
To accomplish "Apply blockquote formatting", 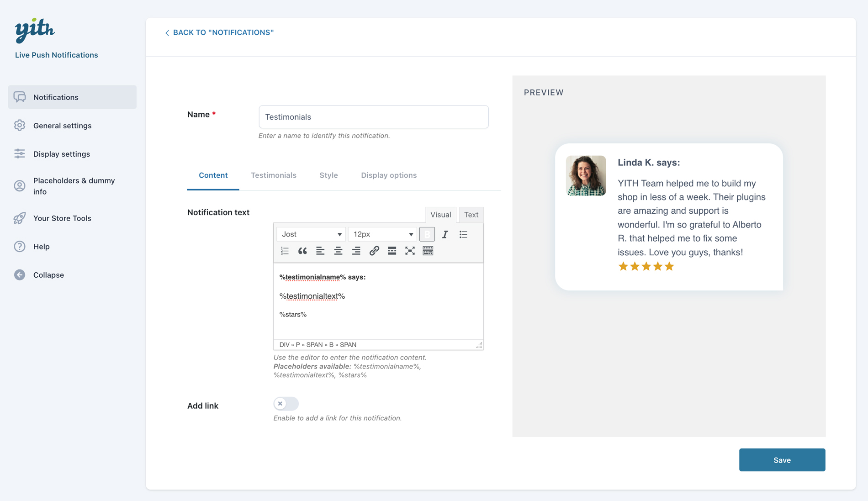I will tap(302, 251).
